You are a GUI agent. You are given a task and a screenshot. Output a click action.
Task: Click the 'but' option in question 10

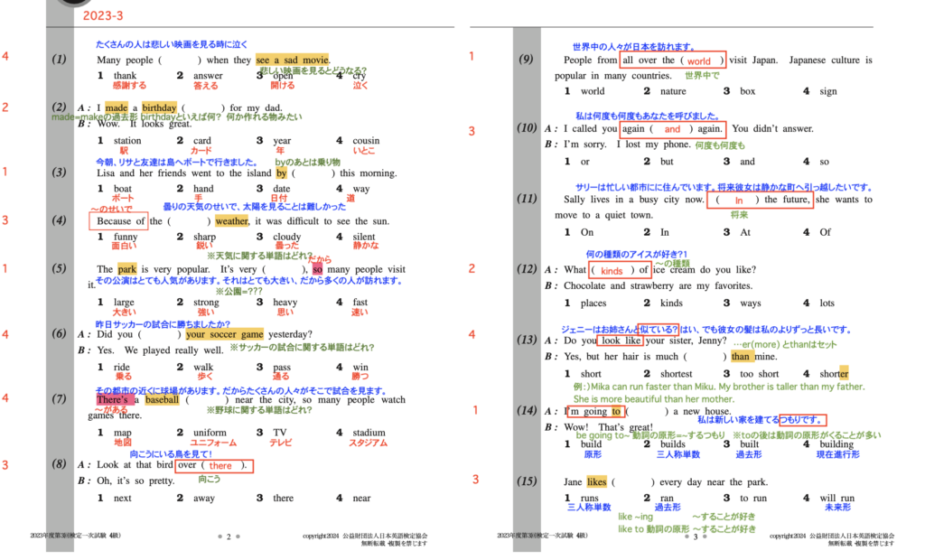point(668,161)
